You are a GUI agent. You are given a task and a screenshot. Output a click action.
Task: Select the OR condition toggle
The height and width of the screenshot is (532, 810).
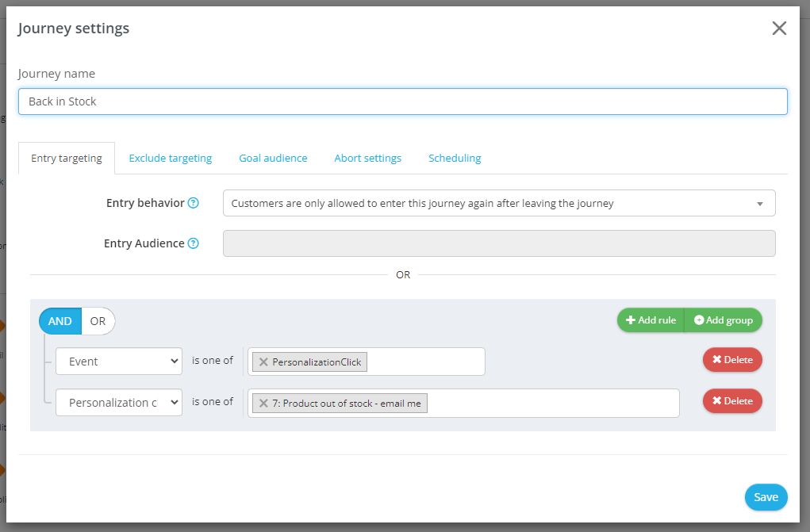pos(98,321)
